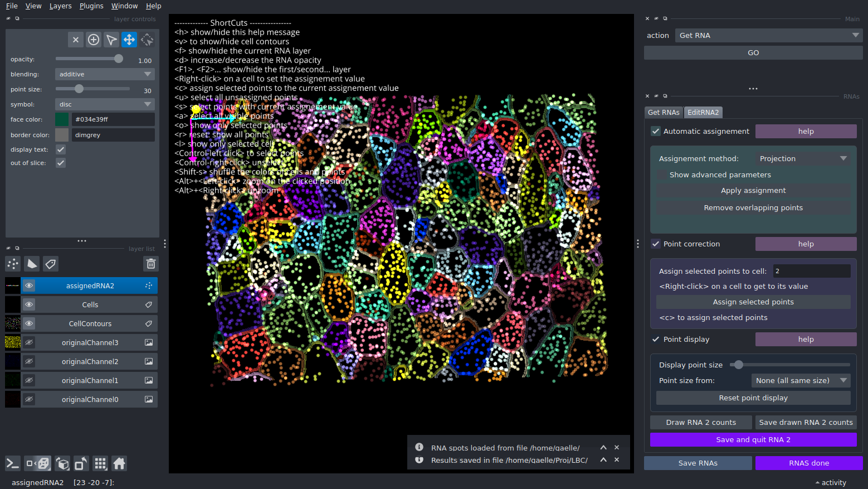868x489 pixels.
Task: Click labels type icon of CellContours layer
Action: pyautogui.click(x=149, y=323)
